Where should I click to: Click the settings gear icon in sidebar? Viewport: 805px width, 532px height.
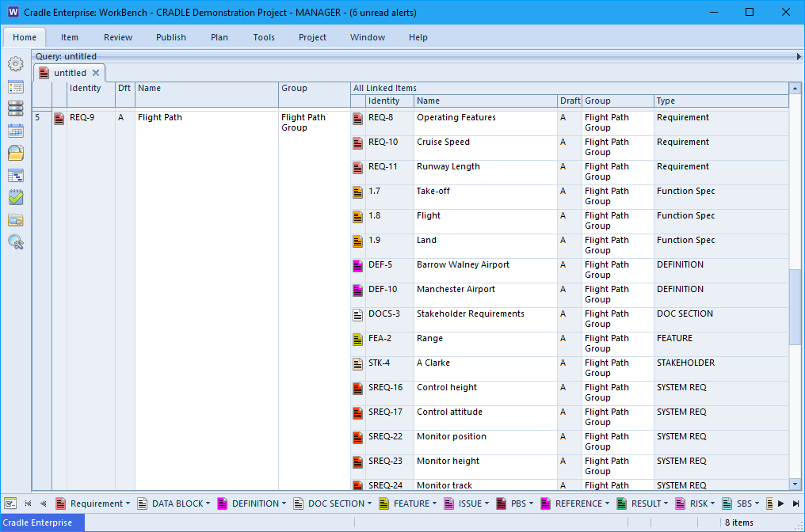coord(15,64)
